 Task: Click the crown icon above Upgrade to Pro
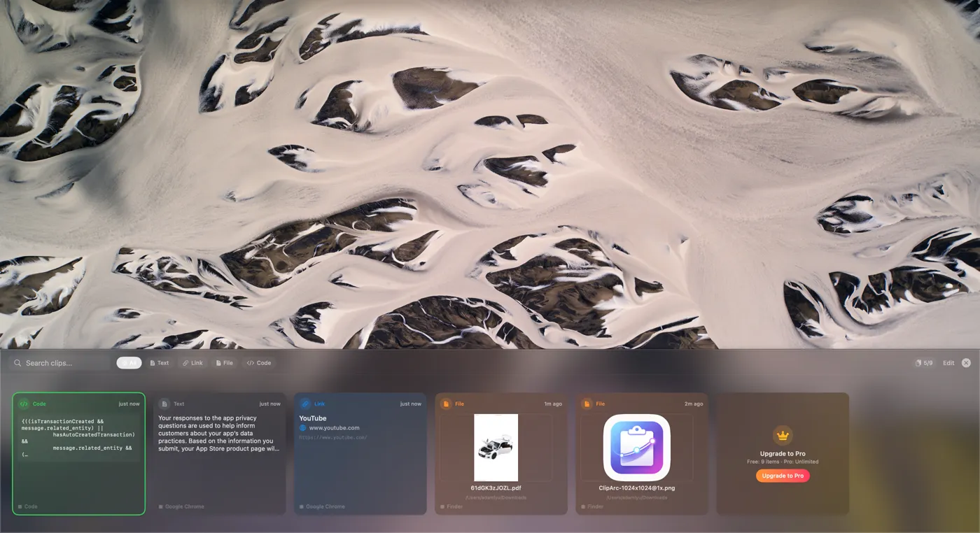click(782, 436)
